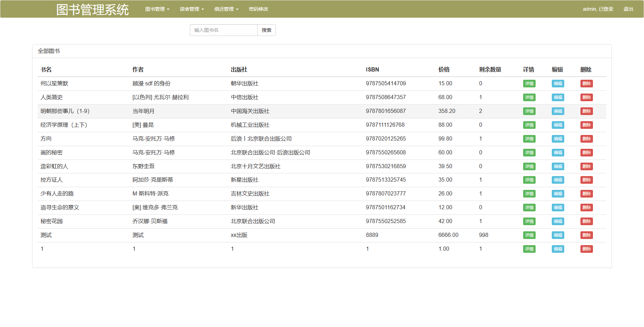View 详情 for 何以笙箫默
Image resolution: width=644 pixels, height=327 pixels.
pyautogui.click(x=529, y=84)
